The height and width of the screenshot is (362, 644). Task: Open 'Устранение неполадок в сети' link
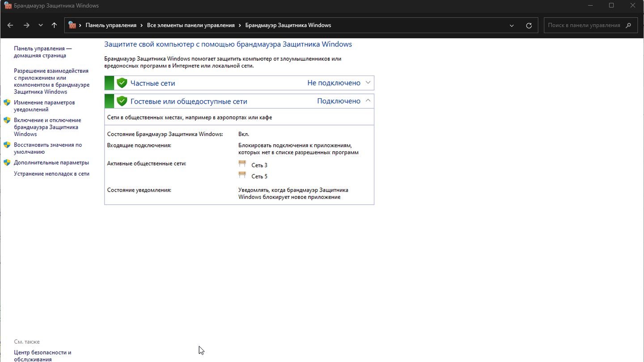pos(51,174)
